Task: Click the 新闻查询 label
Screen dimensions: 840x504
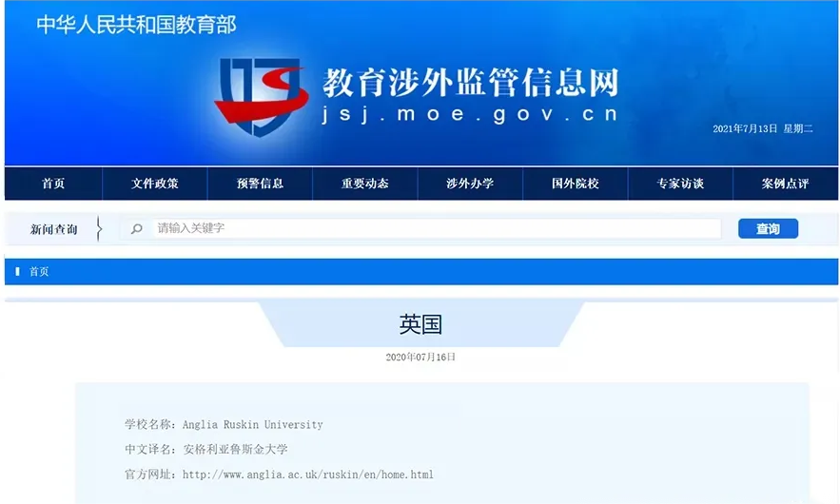Action: (54, 230)
